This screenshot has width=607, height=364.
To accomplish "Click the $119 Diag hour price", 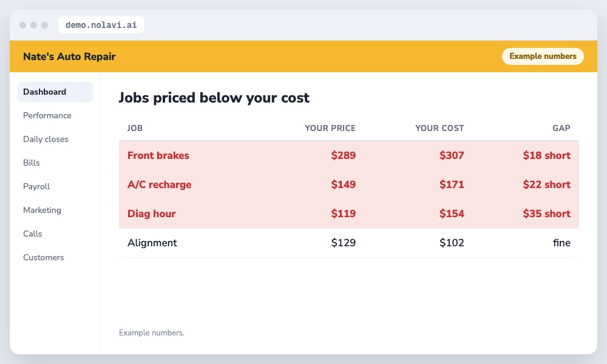I will click(344, 214).
